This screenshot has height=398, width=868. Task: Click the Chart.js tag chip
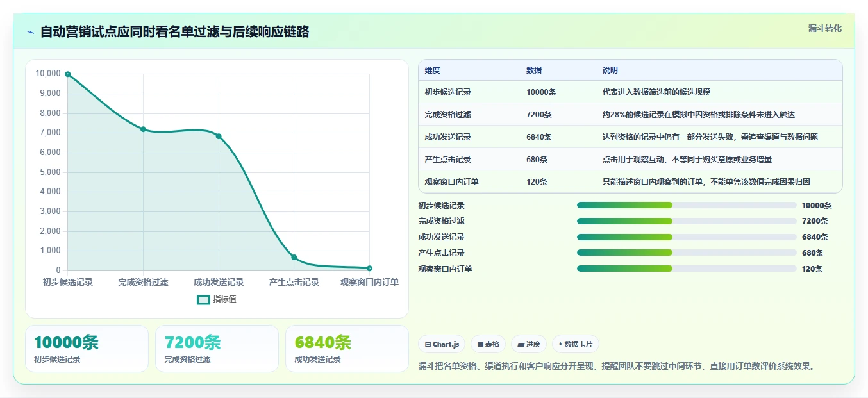[442, 344]
